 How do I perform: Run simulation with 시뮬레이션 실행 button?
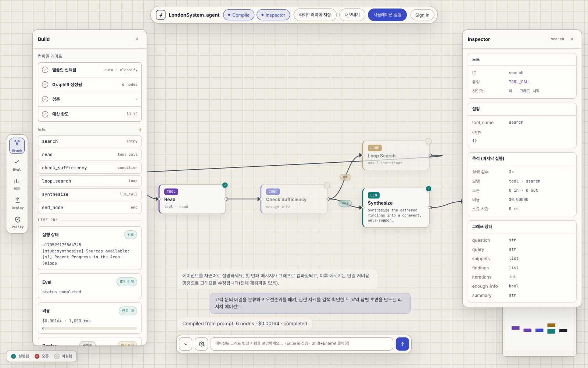tap(387, 15)
